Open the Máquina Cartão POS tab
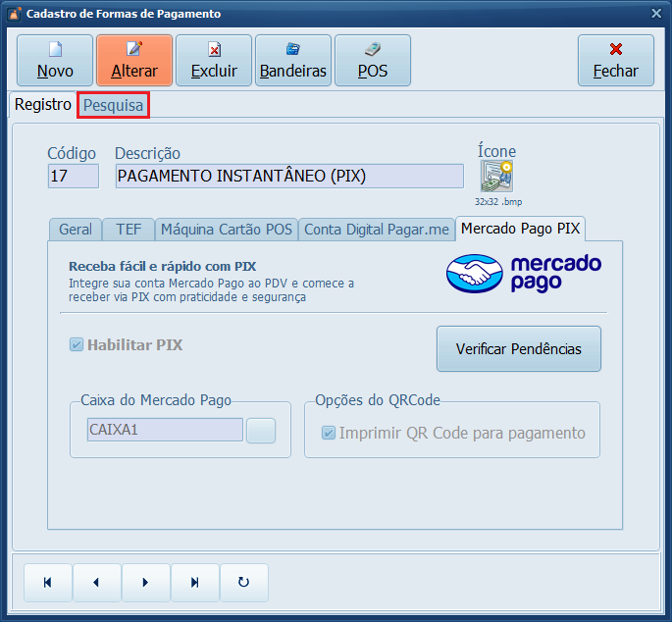Screen dimensions: 672x622 click(226, 230)
